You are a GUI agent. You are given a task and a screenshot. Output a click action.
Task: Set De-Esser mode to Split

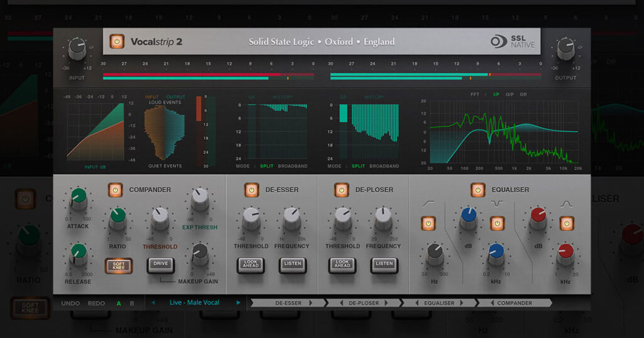pyautogui.click(x=267, y=166)
